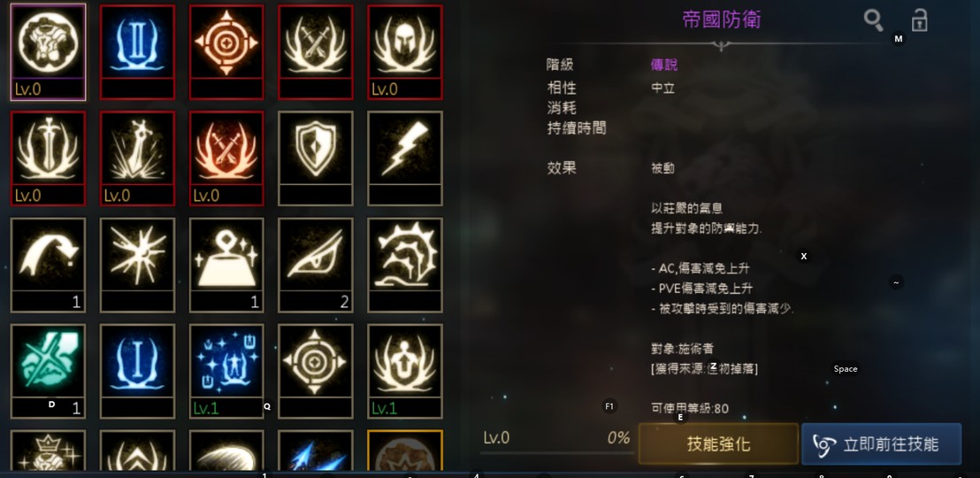This screenshot has height=478, width=980.
Task: Select the lightning bolt skill
Action: pyautogui.click(x=404, y=158)
